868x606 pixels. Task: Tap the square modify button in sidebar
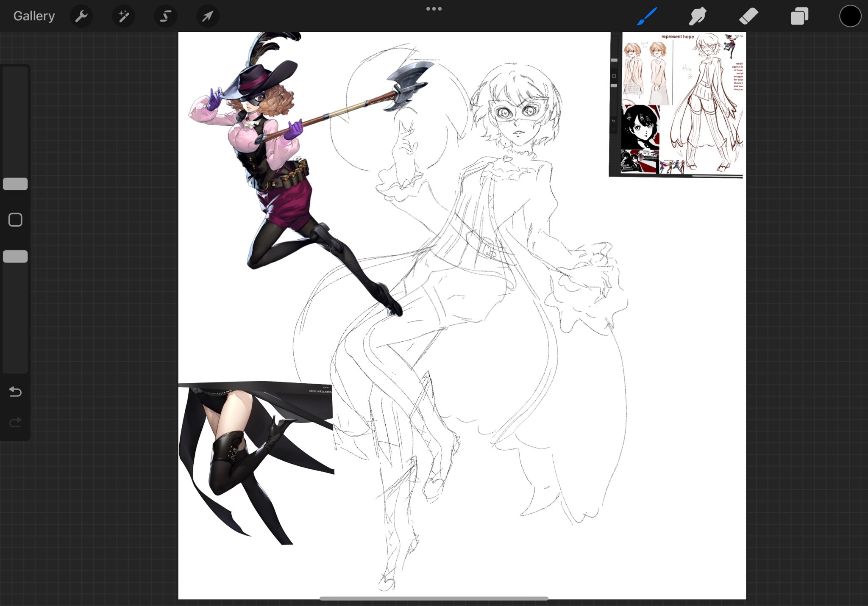coord(15,220)
